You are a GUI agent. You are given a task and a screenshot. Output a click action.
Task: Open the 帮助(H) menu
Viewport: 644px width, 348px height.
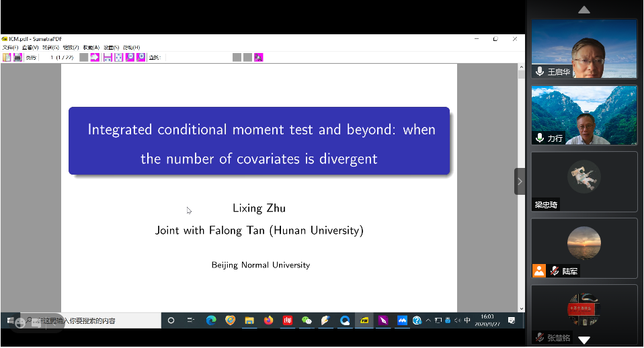coord(131,48)
